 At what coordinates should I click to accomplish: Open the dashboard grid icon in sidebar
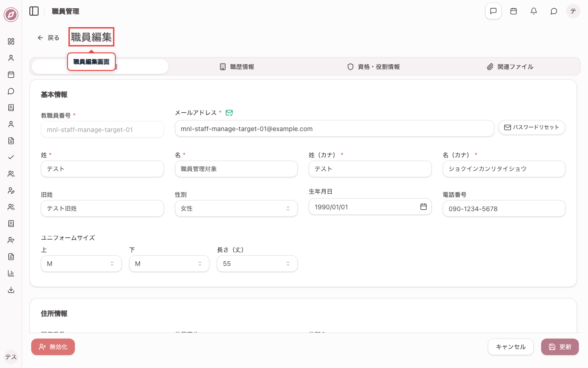coord(11,41)
